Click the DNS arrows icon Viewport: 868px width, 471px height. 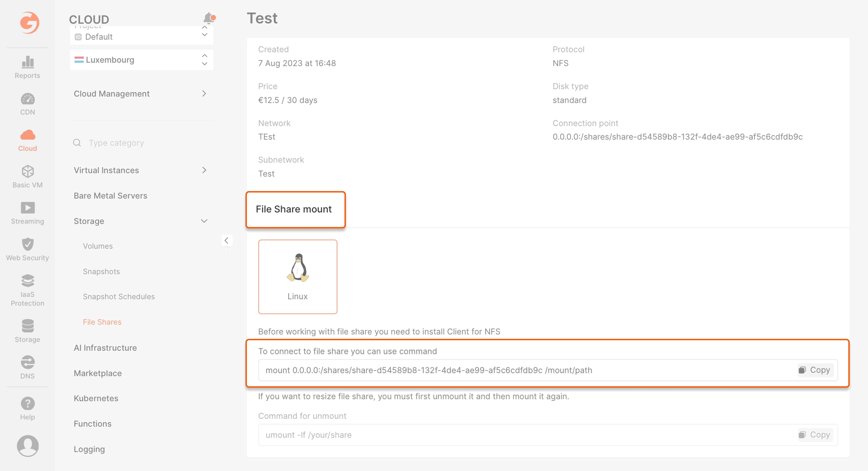click(x=27, y=362)
